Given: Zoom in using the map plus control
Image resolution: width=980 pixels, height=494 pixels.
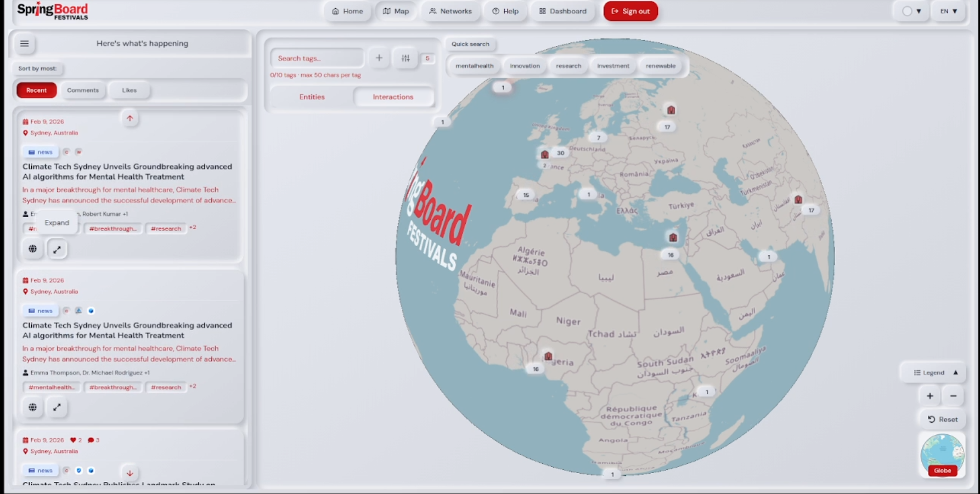Looking at the screenshot, I should [x=930, y=395].
